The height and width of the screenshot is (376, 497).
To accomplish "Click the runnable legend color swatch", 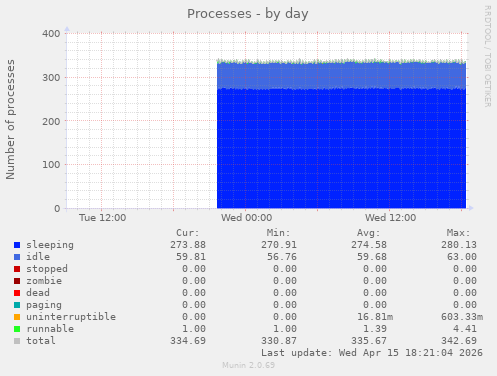I will (17, 329).
